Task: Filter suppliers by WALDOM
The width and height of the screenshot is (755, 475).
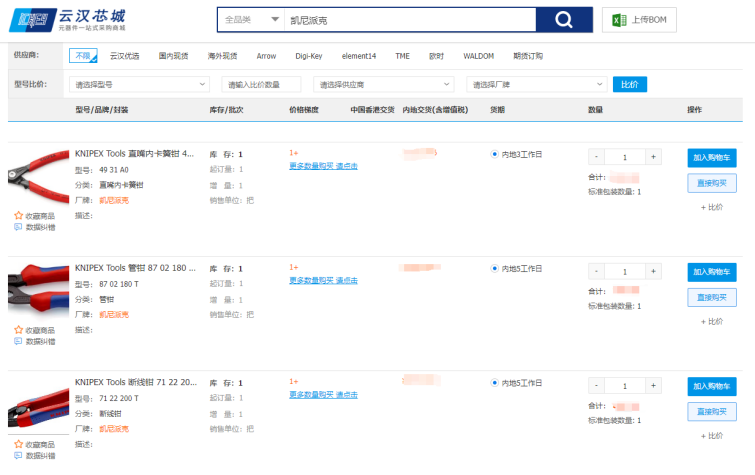Action: point(479,56)
